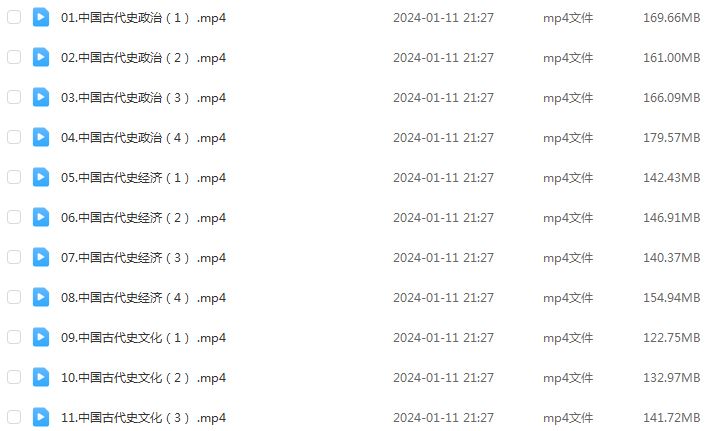
Task: Tick the checkbox for 02.中国古代史政治(2).mp4
Action: (14, 57)
